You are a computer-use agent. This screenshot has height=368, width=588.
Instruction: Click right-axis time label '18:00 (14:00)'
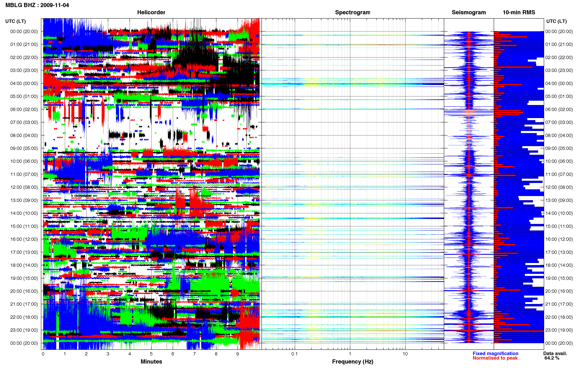[559, 265]
